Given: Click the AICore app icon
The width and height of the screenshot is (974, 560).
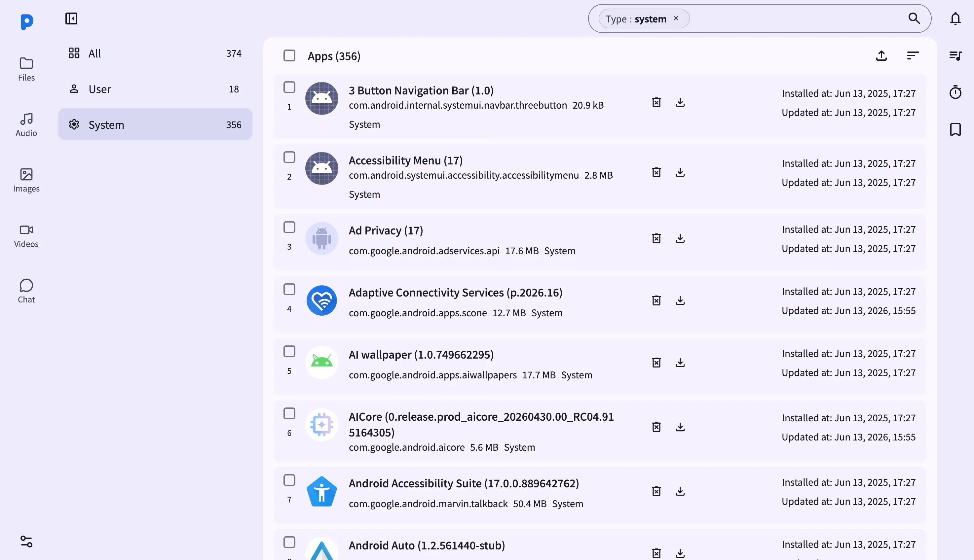Looking at the screenshot, I should [x=322, y=425].
